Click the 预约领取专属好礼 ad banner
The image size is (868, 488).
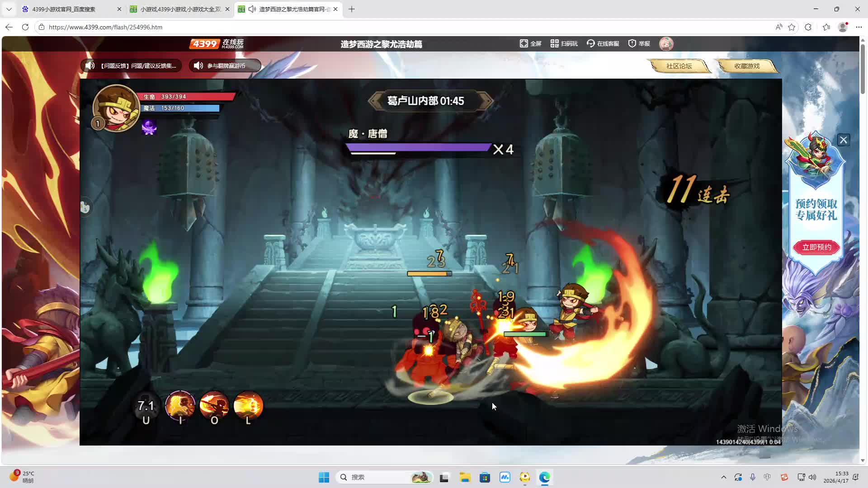click(x=816, y=210)
